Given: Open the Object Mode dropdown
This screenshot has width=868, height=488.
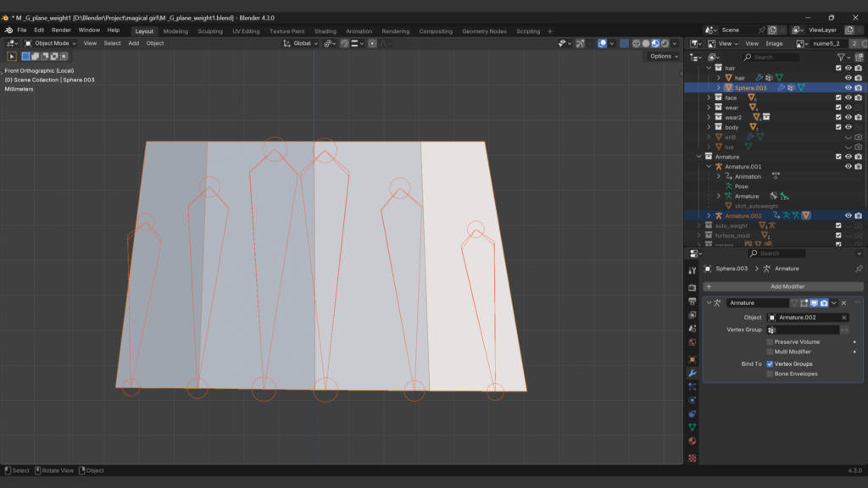Looking at the screenshot, I should [x=50, y=43].
